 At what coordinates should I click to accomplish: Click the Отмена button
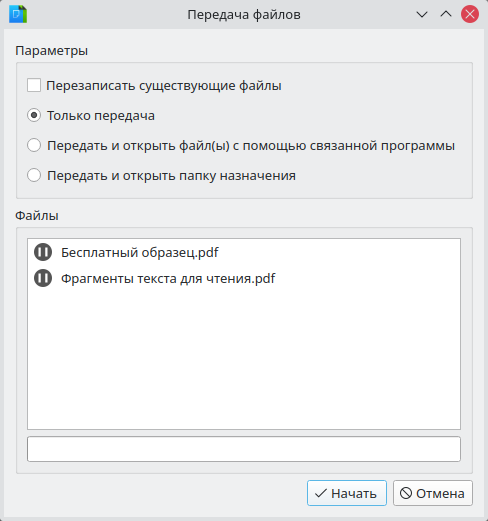(433, 493)
